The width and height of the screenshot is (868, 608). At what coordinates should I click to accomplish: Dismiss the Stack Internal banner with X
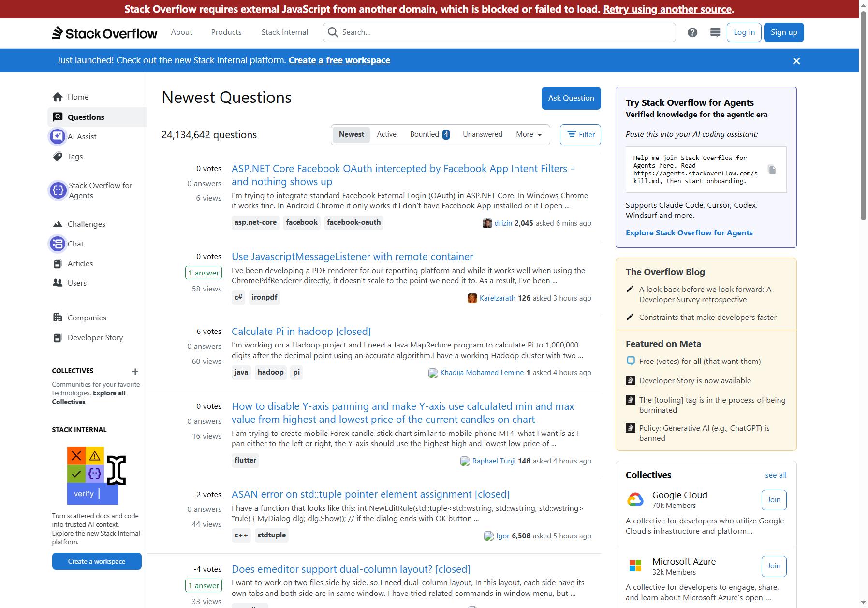(796, 61)
